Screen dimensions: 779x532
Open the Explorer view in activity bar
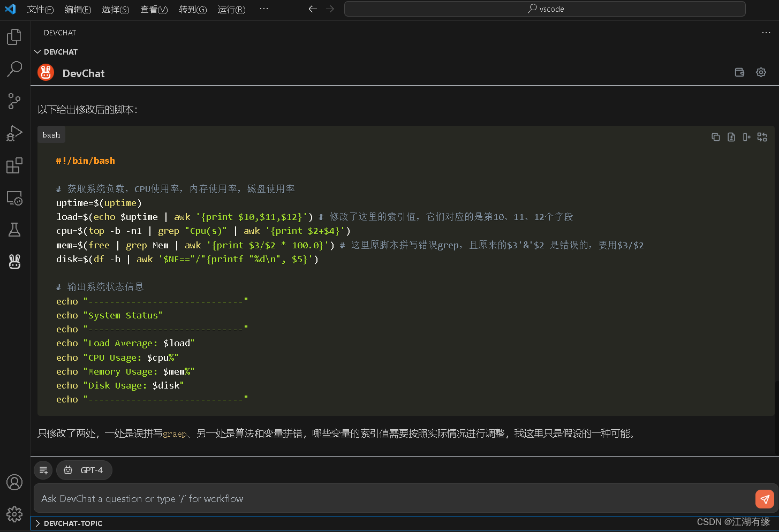click(x=14, y=37)
